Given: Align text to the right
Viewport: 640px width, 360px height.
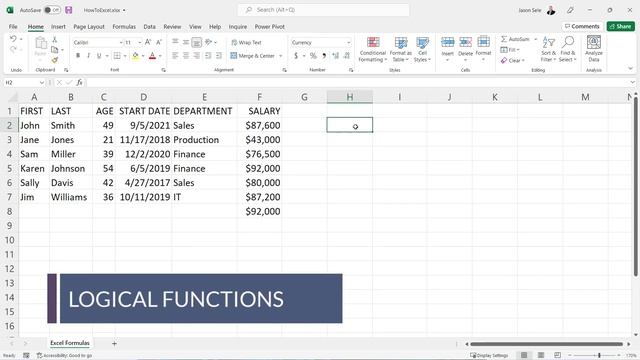Looking at the screenshot, I should 196,56.
